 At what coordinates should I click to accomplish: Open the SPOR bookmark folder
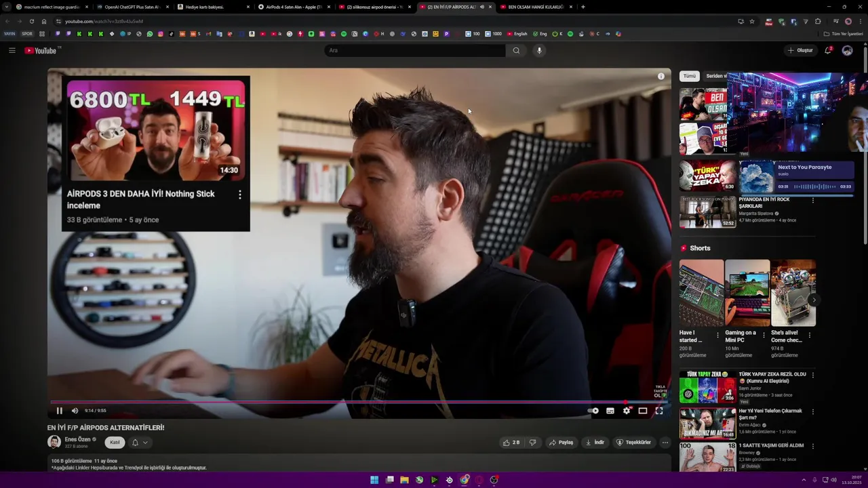[x=27, y=34]
